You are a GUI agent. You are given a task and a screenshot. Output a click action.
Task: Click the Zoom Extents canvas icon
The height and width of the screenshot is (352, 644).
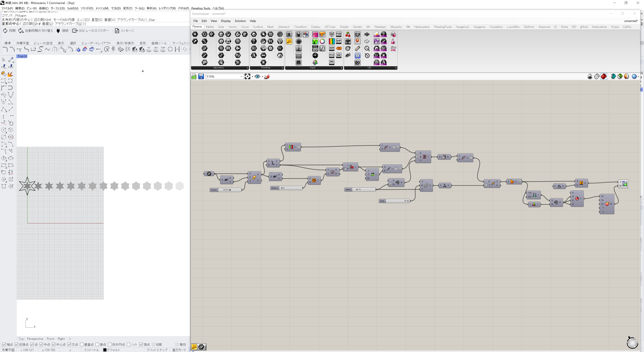point(248,76)
